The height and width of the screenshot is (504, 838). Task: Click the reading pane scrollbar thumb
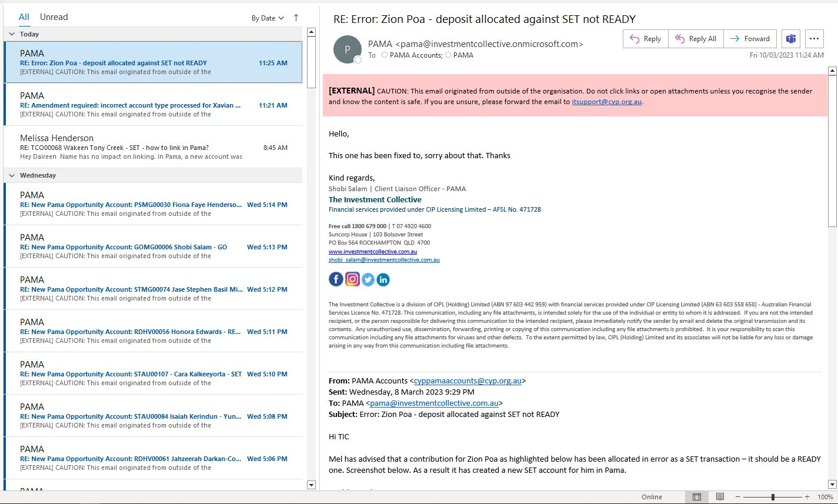pos(832,152)
